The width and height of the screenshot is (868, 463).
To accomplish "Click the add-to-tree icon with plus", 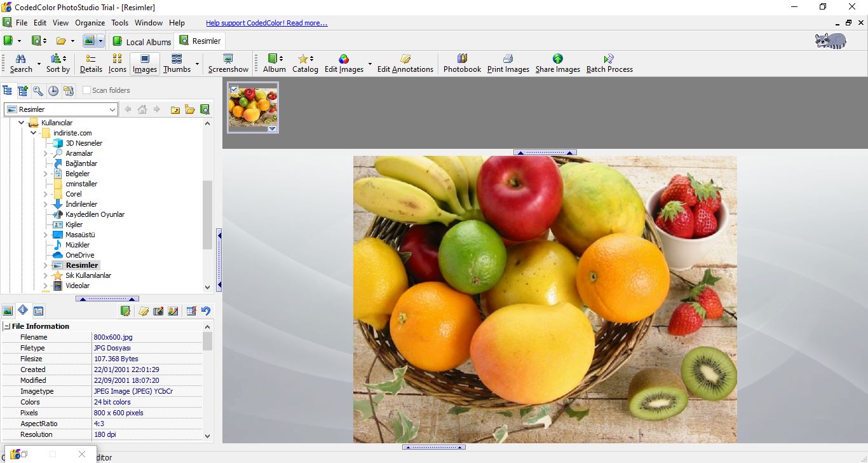I will (23, 90).
